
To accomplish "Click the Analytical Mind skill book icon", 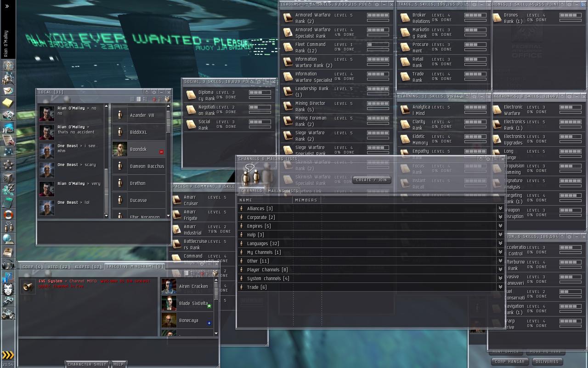I will (405, 110).
